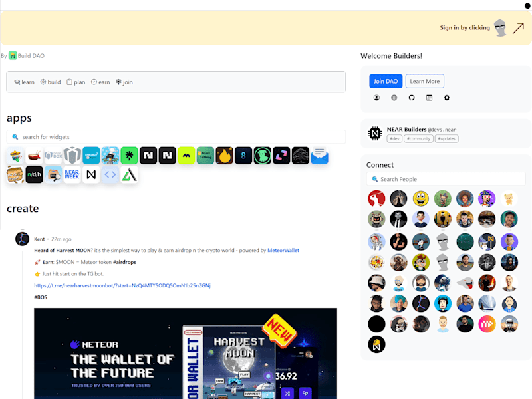Screen dimensions: 532x399
Task: Open the settings gear in welcome panel
Action: click(447, 98)
